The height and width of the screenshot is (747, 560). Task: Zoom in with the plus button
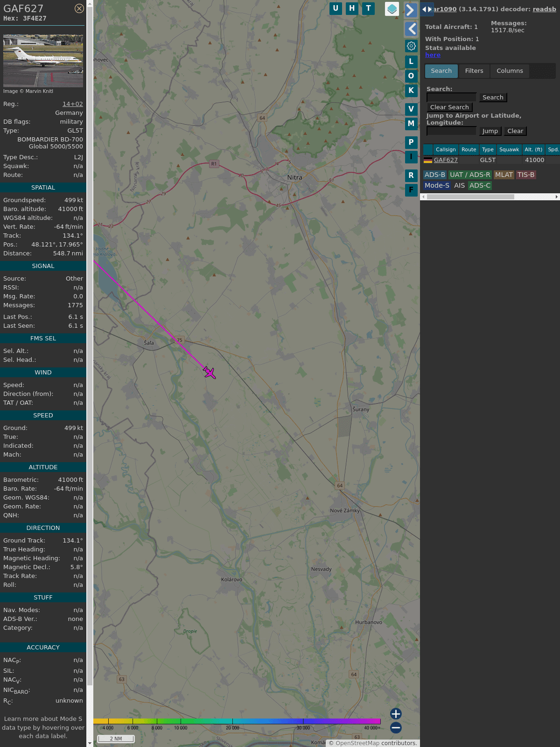(x=396, y=714)
